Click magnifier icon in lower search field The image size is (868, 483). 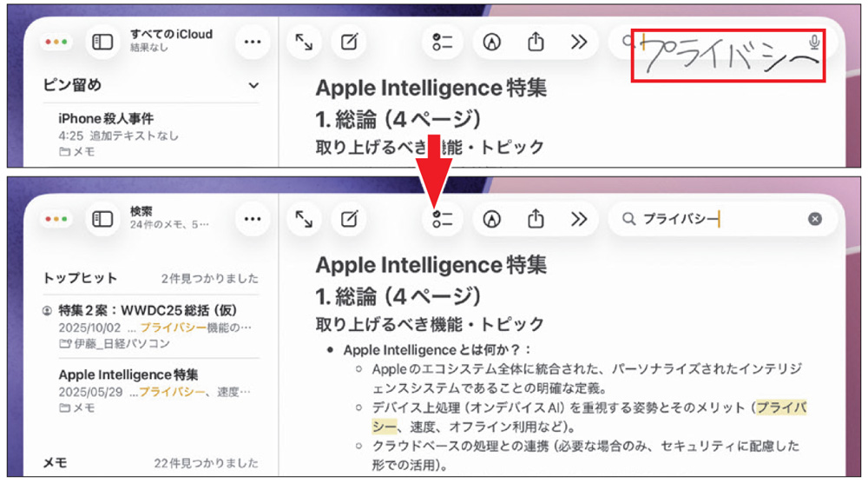click(x=628, y=219)
